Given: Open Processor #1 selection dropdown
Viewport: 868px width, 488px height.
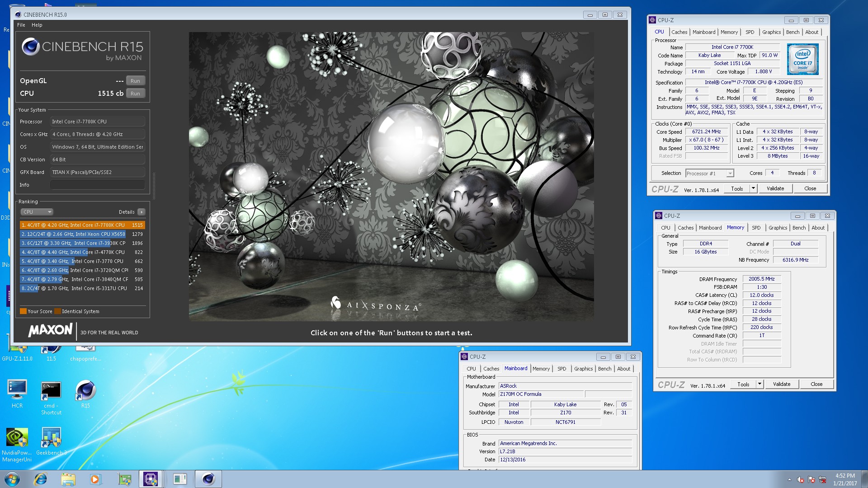Looking at the screenshot, I should tap(709, 174).
